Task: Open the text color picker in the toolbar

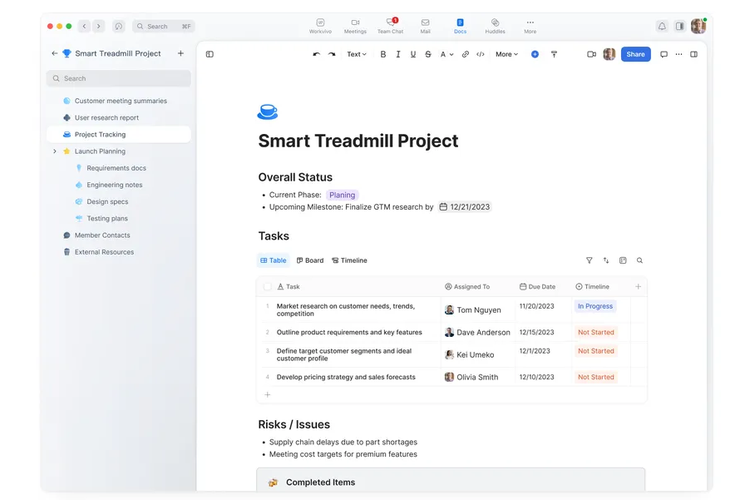Action: [447, 54]
